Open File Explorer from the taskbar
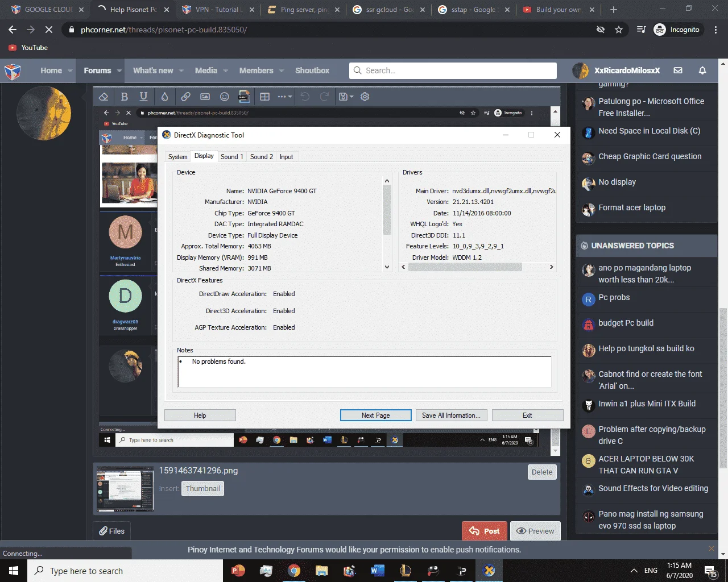This screenshot has width=728, height=582. pyautogui.click(x=321, y=571)
